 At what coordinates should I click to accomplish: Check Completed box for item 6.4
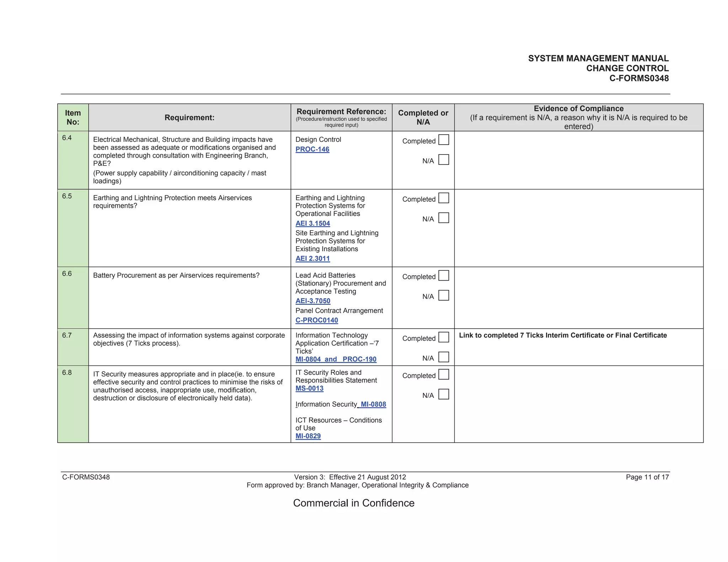click(x=444, y=140)
